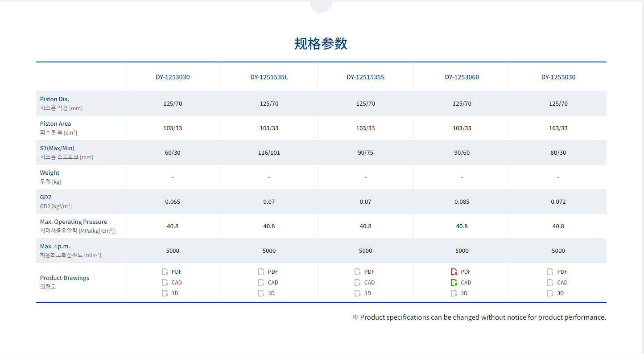Select GD2 value 0.065
The image size is (644, 354).
point(173,202)
